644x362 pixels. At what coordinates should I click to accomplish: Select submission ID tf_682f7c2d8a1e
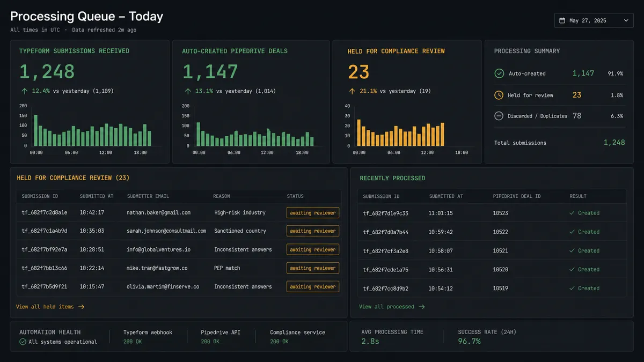click(45, 213)
